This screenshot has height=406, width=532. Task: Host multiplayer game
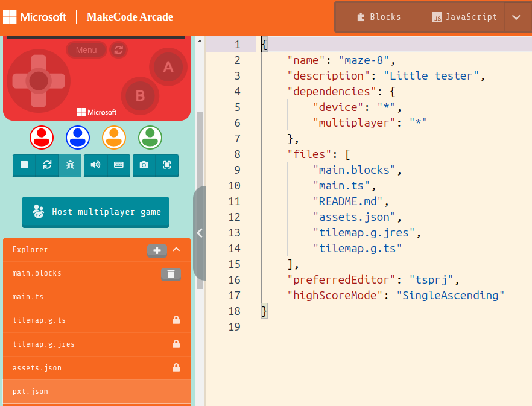pyautogui.click(x=96, y=212)
